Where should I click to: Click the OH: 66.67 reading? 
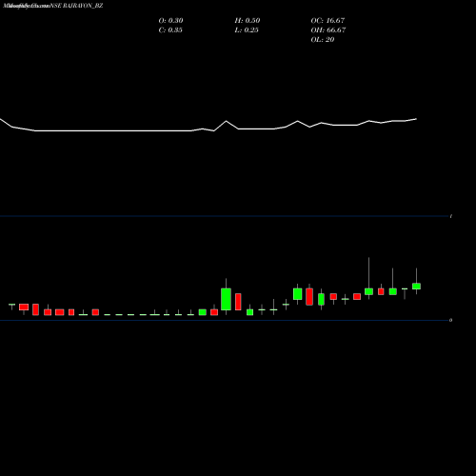click(x=328, y=30)
